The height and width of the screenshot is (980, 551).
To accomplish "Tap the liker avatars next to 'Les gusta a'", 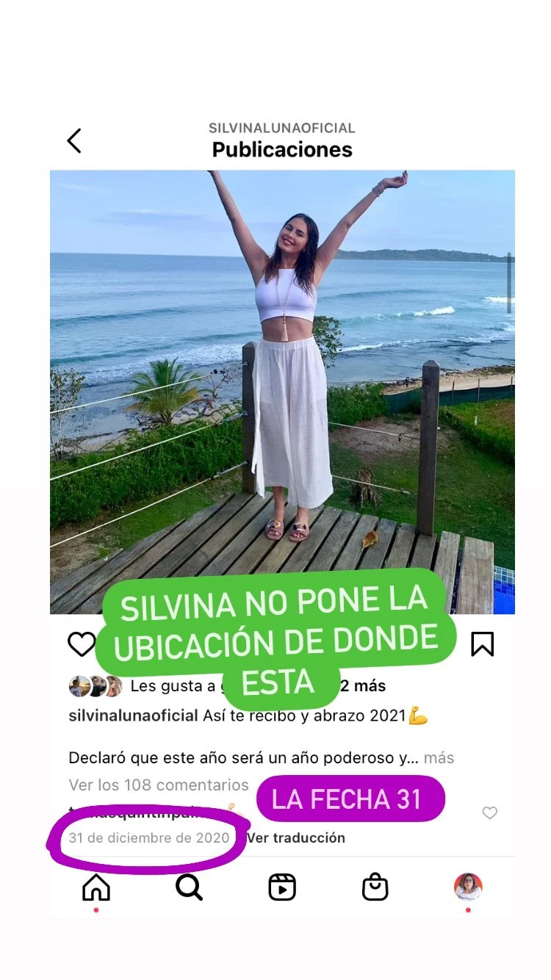I will tap(96, 686).
